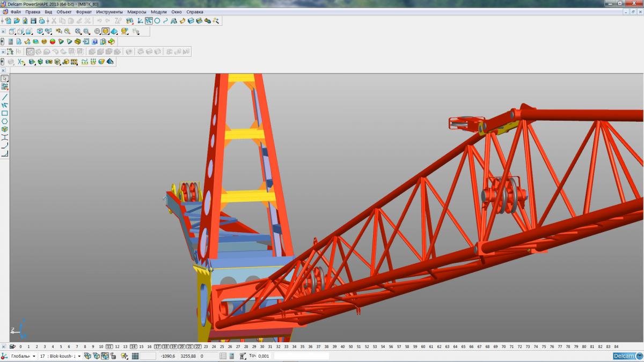Print the model with printer icon

pos(41,21)
